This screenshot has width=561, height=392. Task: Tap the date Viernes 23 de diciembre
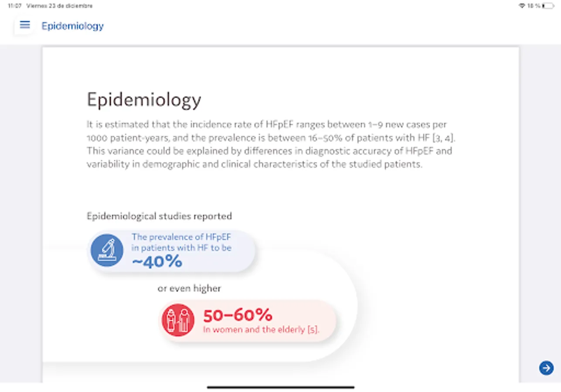(59, 6)
